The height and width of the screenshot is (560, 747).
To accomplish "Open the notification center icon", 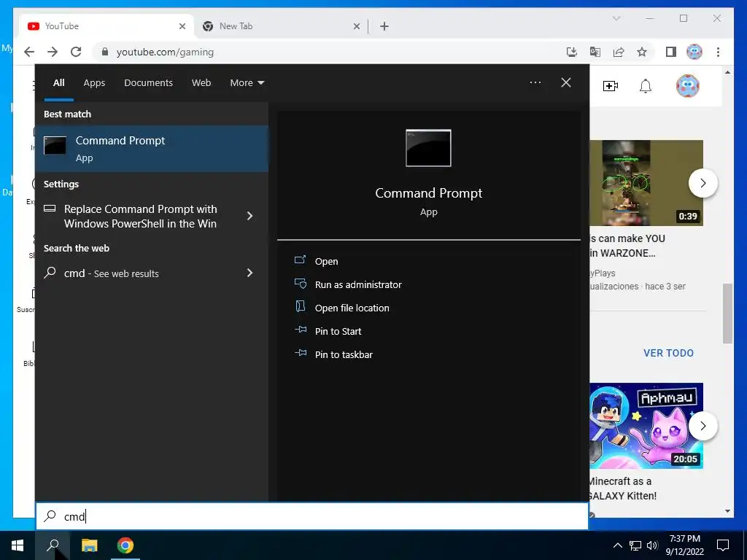I will (723, 545).
